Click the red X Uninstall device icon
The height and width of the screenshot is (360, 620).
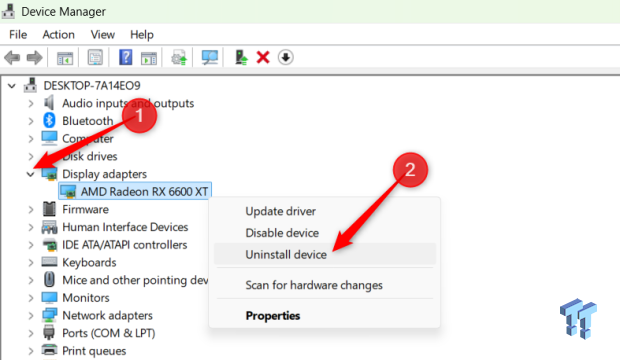[x=263, y=58]
